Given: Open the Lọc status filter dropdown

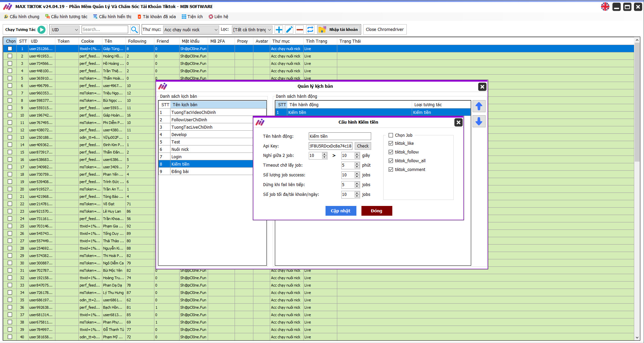Looking at the screenshot, I should [252, 30].
